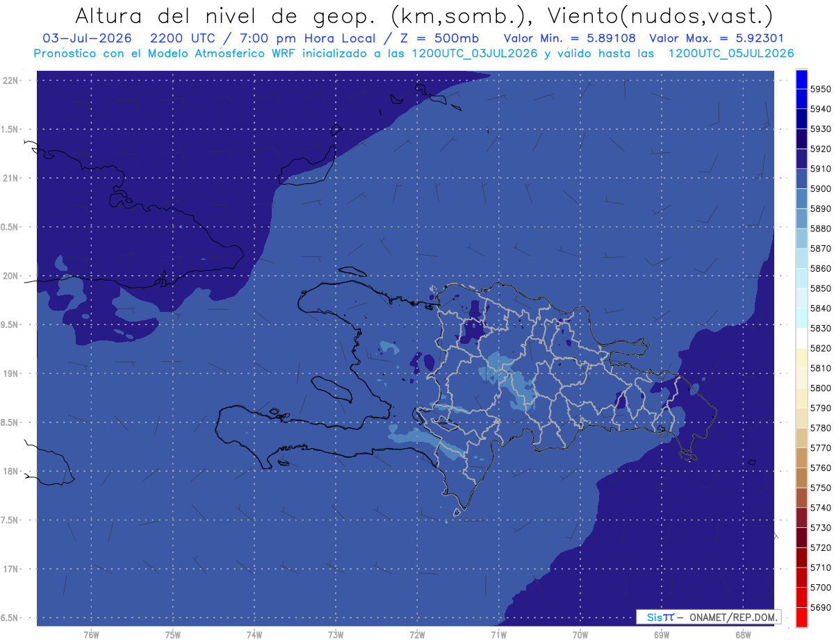Viewport: 834px width, 644px height.
Task: Click the '5920' color bar label
Action: point(821,149)
